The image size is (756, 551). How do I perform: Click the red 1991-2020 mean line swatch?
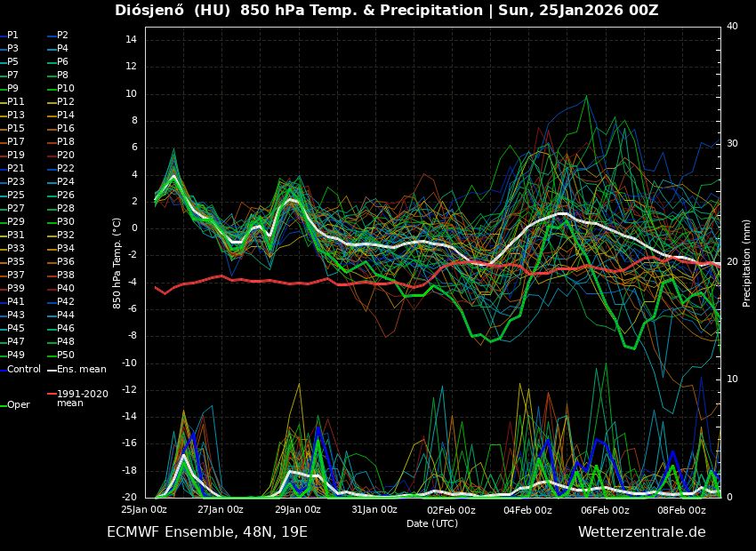[x=52, y=394]
